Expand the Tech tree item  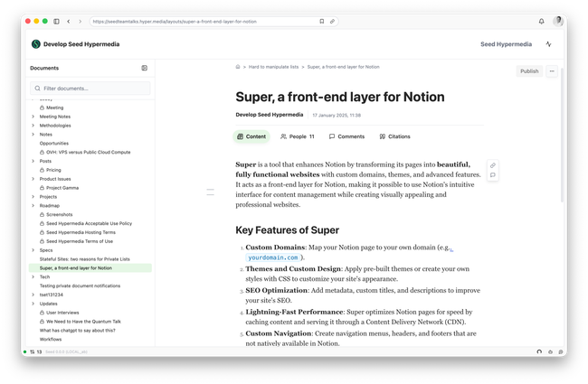coord(33,276)
